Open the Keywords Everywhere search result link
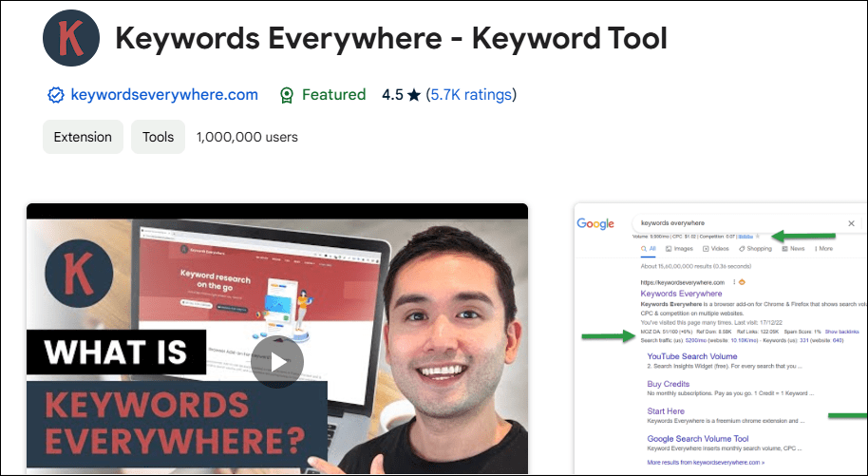This screenshot has width=868, height=476. click(681, 294)
